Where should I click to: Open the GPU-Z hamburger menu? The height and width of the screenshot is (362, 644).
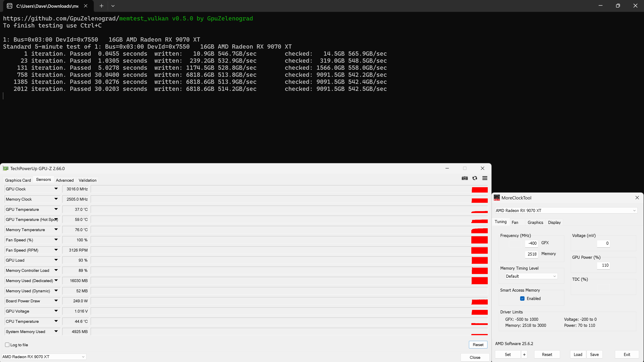(x=485, y=178)
